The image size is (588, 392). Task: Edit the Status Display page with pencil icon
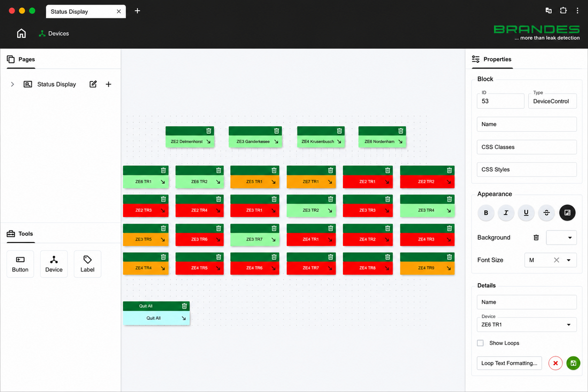pos(93,84)
